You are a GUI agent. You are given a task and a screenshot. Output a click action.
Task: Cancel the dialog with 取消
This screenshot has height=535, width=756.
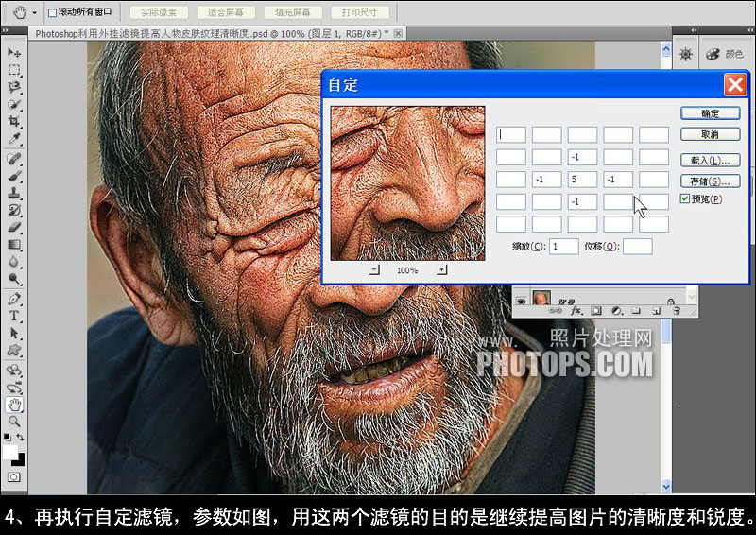point(711,134)
